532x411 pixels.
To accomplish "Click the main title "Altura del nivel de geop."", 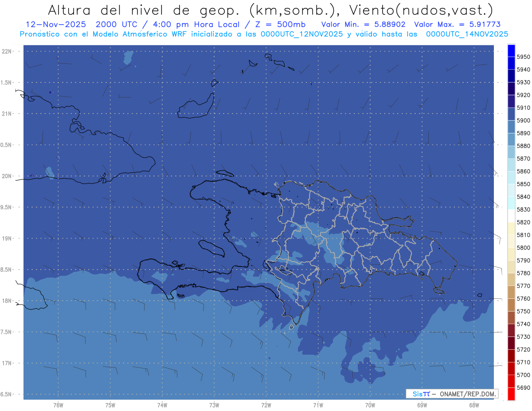I will [x=144, y=10].
